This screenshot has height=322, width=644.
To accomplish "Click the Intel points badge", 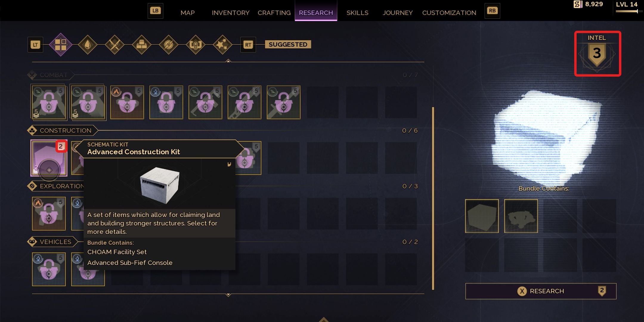I will pos(597,54).
